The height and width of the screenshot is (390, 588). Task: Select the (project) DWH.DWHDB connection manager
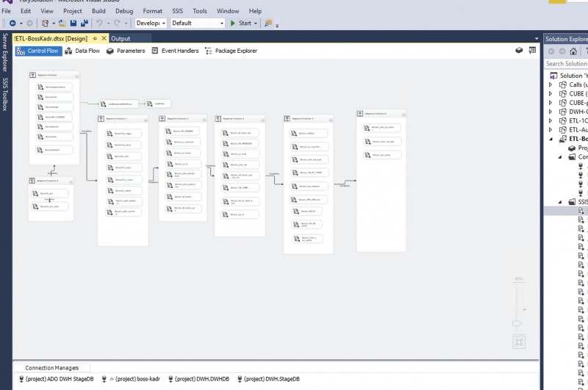pyautogui.click(x=198, y=379)
